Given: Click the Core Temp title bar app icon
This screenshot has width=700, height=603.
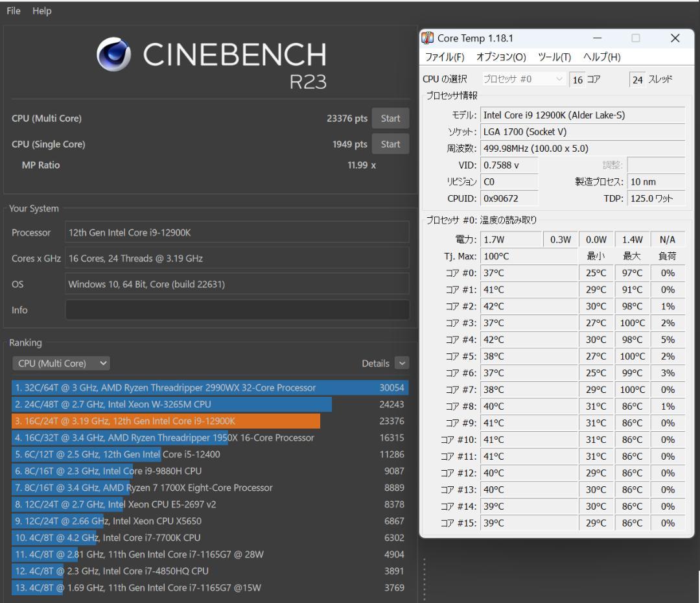Looking at the screenshot, I should coord(428,38).
